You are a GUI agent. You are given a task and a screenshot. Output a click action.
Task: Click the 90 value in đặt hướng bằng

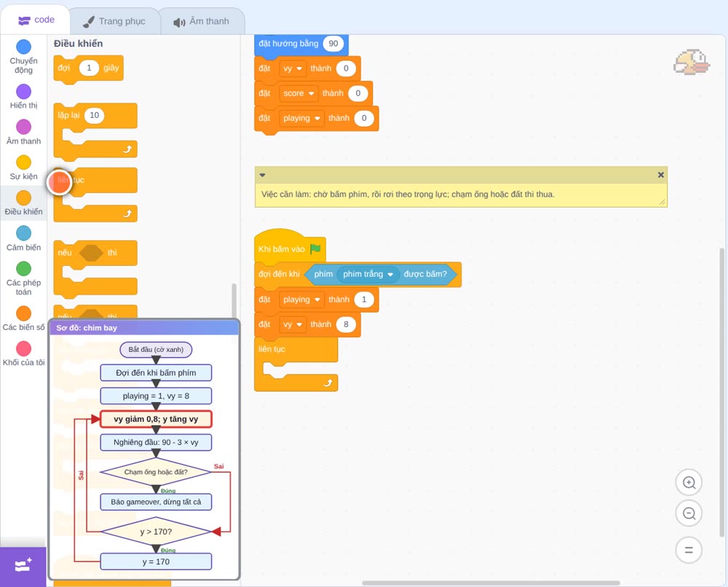click(x=333, y=44)
